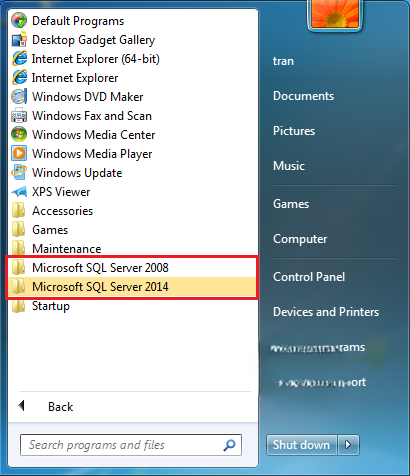Launch Desktop Gadget Gallery text entry
Viewport: 410px width, 476px height.
[94, 40]
